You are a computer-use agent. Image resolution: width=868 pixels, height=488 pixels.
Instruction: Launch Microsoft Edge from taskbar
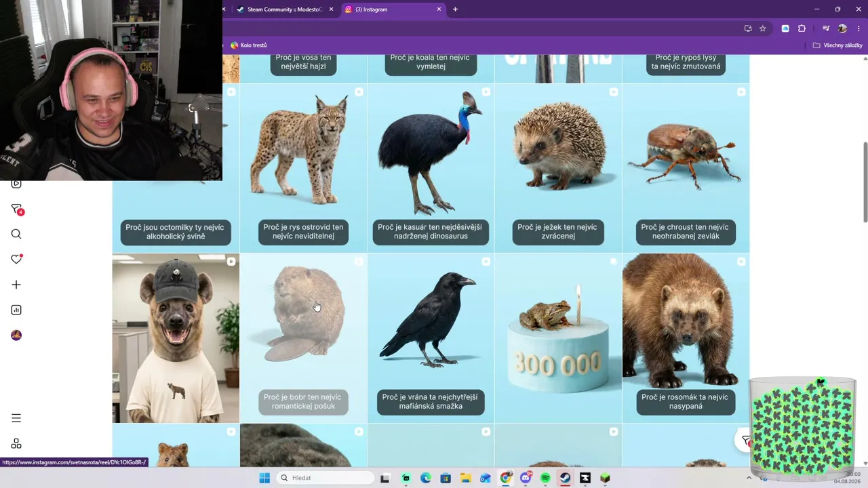(426, 478)
